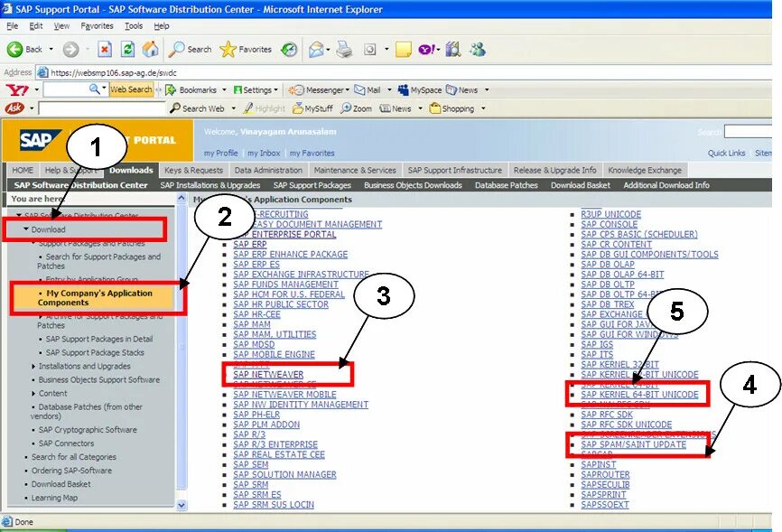Select My Company's Application Components

(94, 297)
